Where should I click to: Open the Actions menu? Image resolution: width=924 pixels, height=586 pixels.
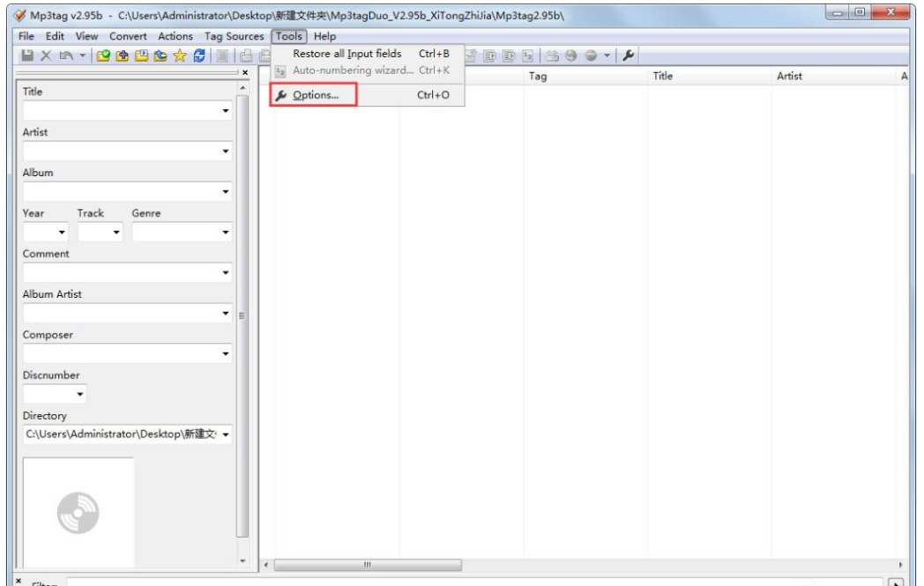click(x=175, y=36)
